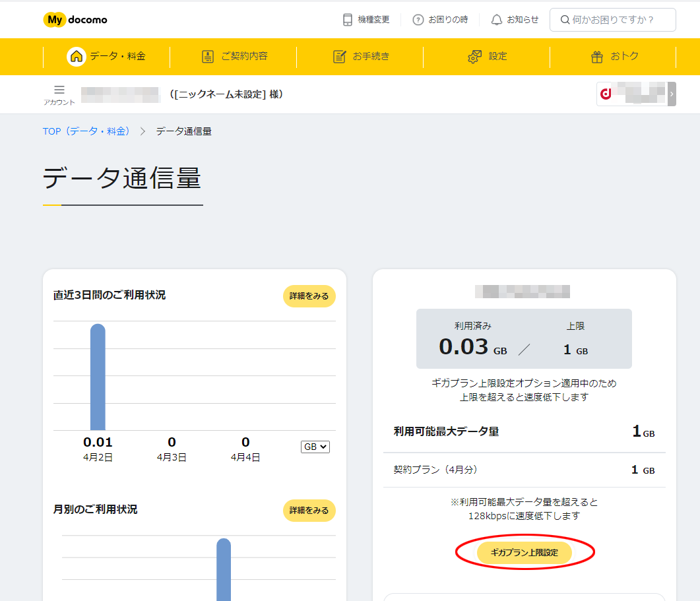The image size is (700, 601).
Task: Open the GB unit dropdown
Action: [x=315, y=447]
